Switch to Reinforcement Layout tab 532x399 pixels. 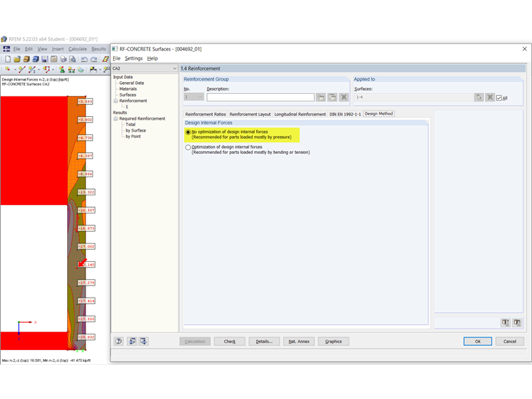point(250,114)
